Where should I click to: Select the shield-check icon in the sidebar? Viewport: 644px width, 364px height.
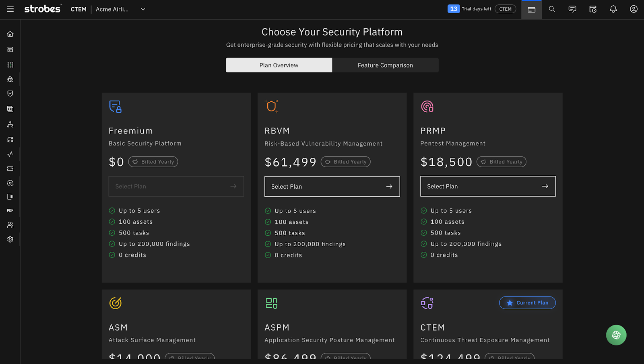[10, 93]
